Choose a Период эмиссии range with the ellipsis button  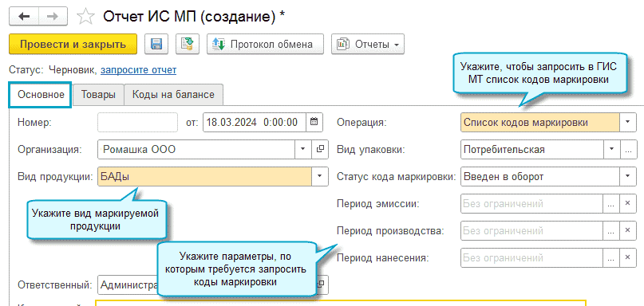pos(611,203)
